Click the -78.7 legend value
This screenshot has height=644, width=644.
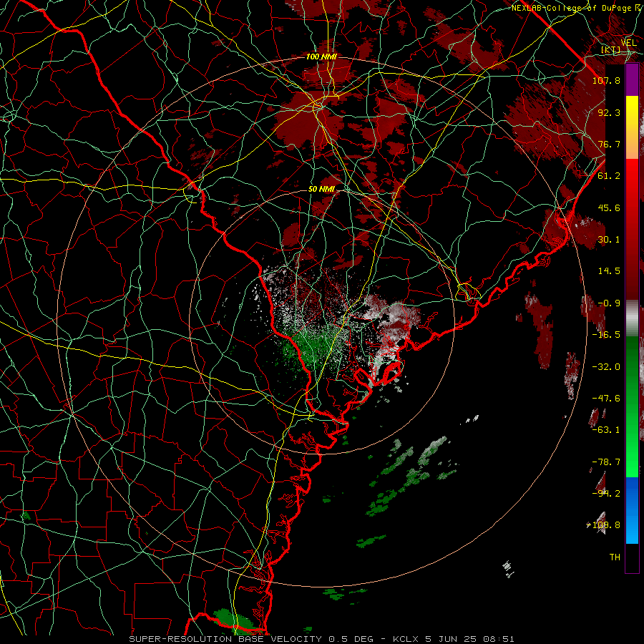pos(606,462)
